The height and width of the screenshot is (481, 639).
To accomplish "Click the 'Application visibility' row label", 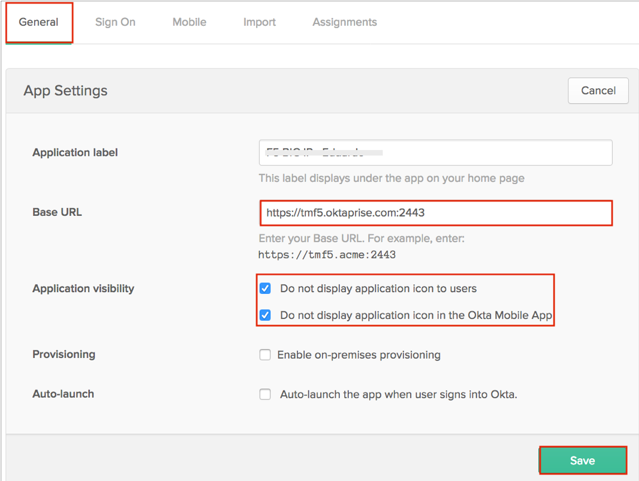I will click(83, 289).
